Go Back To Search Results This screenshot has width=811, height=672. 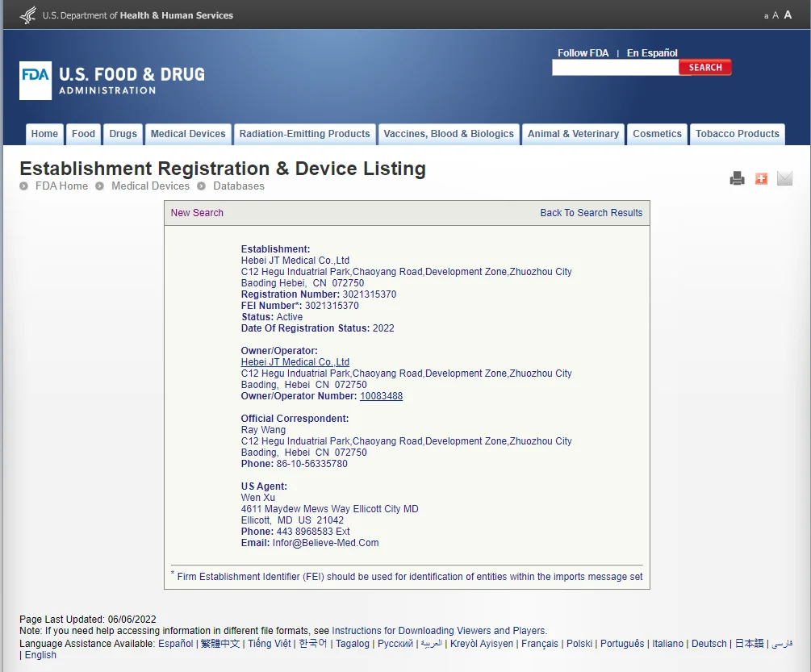pyautogui.click(x=591, y=213)
